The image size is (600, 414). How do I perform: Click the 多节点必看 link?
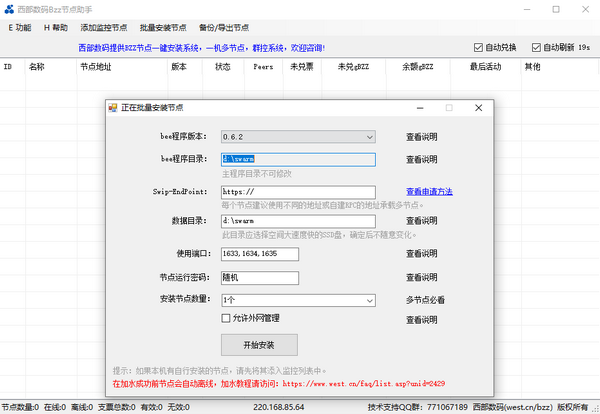(424, 299)
